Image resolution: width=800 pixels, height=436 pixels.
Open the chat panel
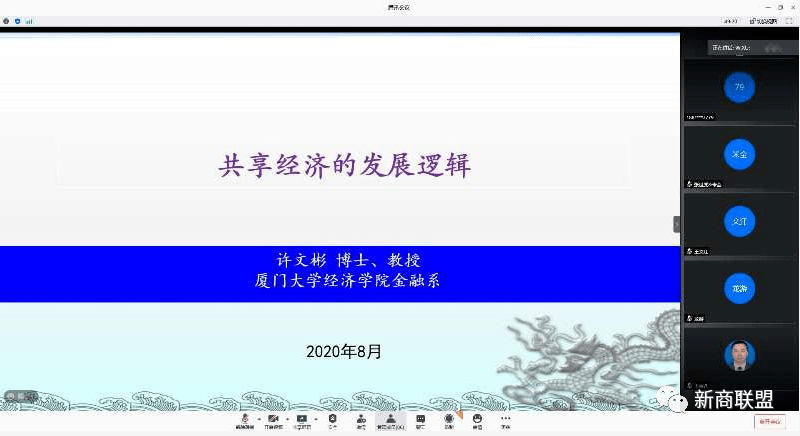point(420,421)
